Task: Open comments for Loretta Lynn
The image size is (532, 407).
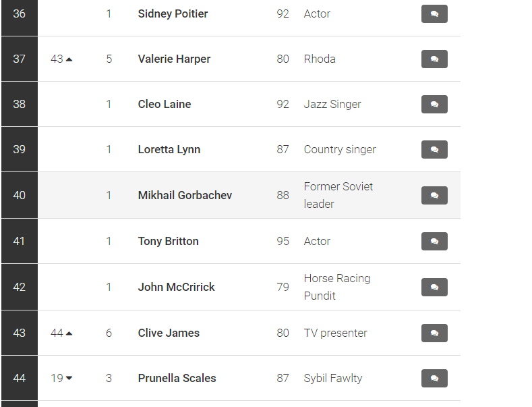Action: click(x=434, y=149)
